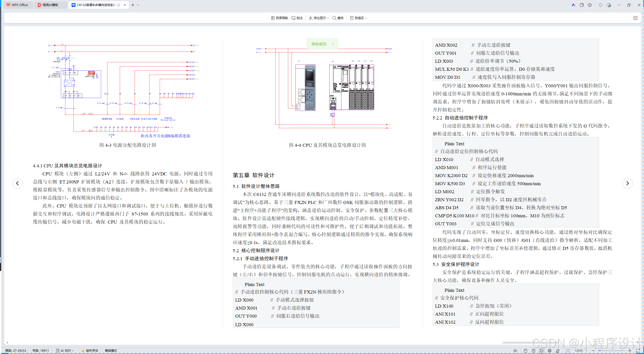Click the 图 4-3 power distribution circuit diagram
644x354 pixels.
point(123,91)
